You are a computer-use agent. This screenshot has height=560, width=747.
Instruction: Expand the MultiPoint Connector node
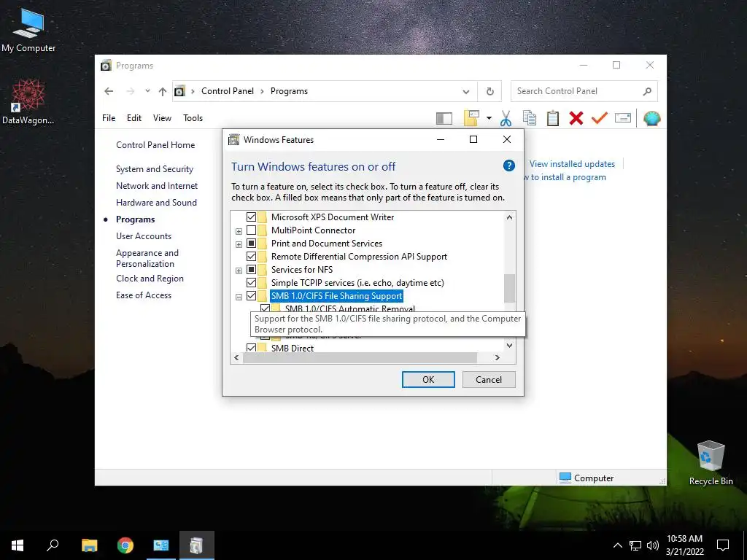[x=239, y=231]
